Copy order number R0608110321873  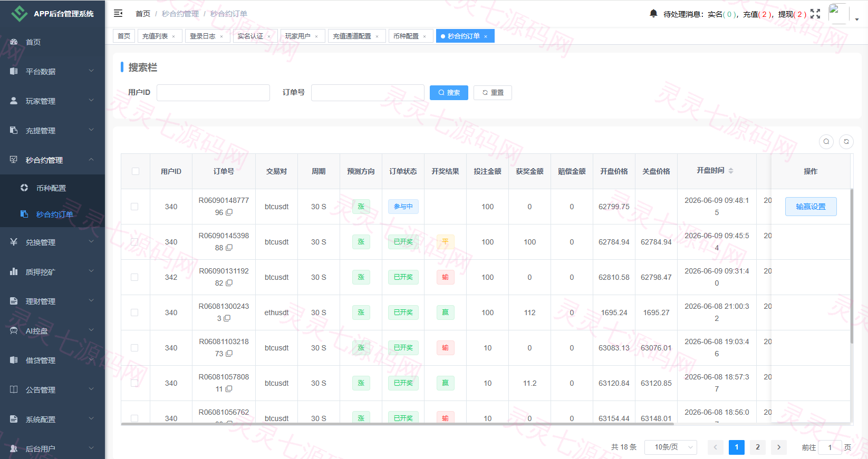229,354
